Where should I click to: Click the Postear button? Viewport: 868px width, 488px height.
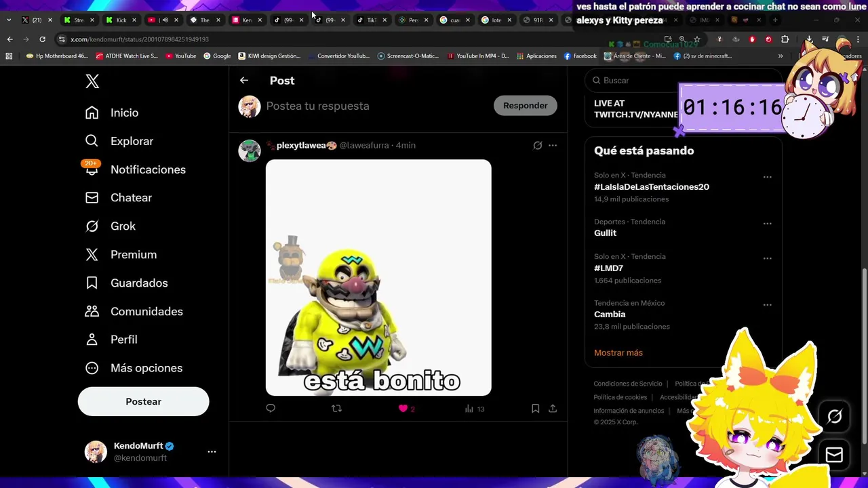coord(143,401)
